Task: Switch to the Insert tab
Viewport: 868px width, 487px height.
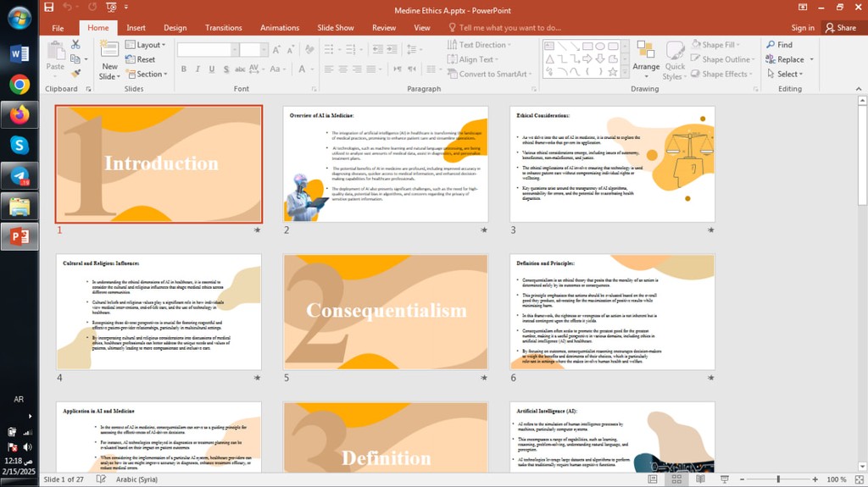Action: click(136, 28)
